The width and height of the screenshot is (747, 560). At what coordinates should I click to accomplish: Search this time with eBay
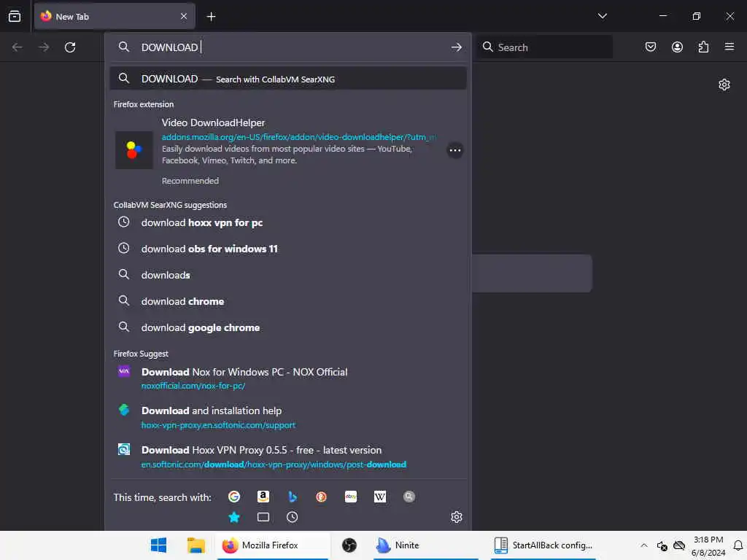pyautogui.click(x=351, y=497)
